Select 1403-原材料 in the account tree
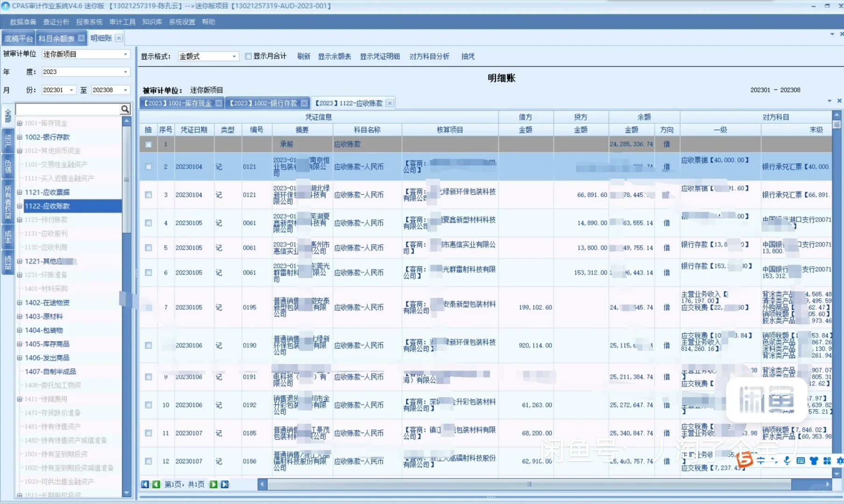844x504 pixels. (x=44, y=317)
